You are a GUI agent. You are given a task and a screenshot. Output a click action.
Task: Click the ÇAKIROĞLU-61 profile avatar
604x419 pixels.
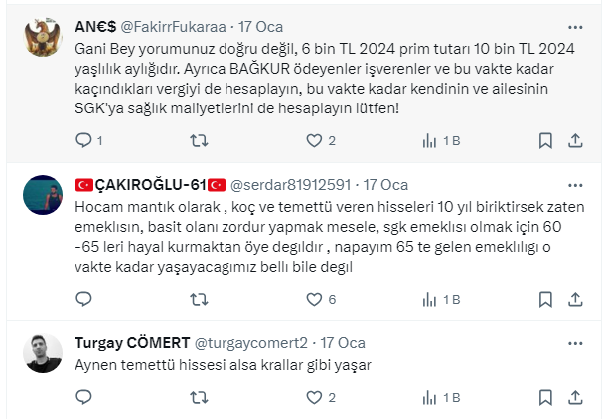[43, 195]
